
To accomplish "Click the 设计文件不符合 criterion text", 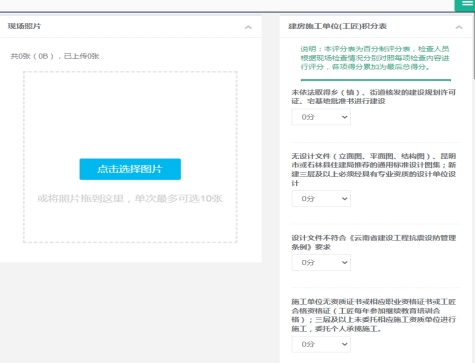I will (374, 242).
